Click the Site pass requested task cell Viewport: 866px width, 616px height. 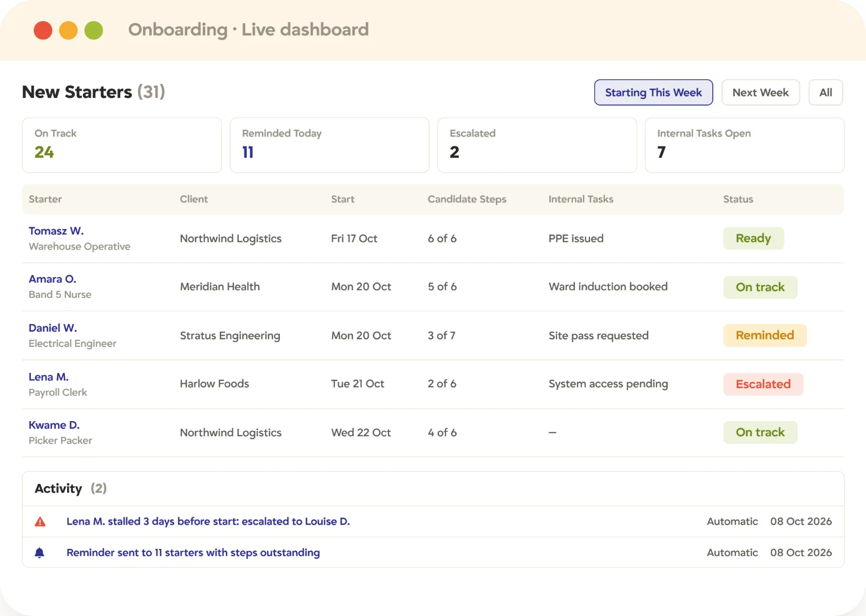coord(599,336)
